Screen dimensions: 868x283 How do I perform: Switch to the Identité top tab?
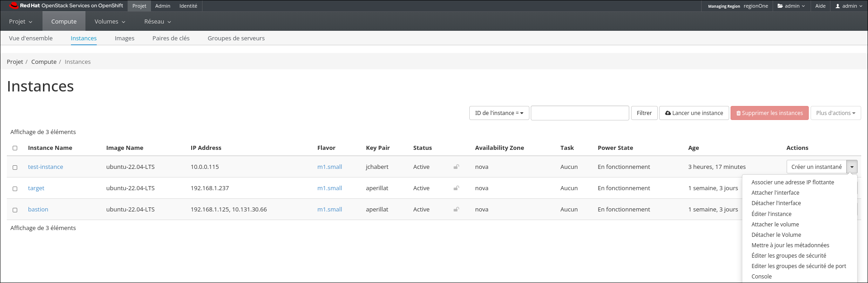click(188, 6)
